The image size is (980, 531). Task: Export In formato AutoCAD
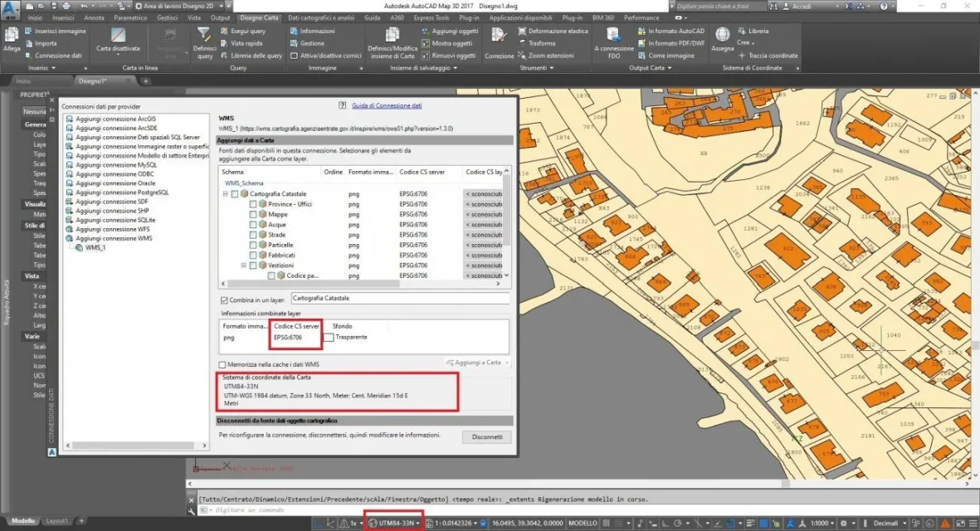coord(670,31)
